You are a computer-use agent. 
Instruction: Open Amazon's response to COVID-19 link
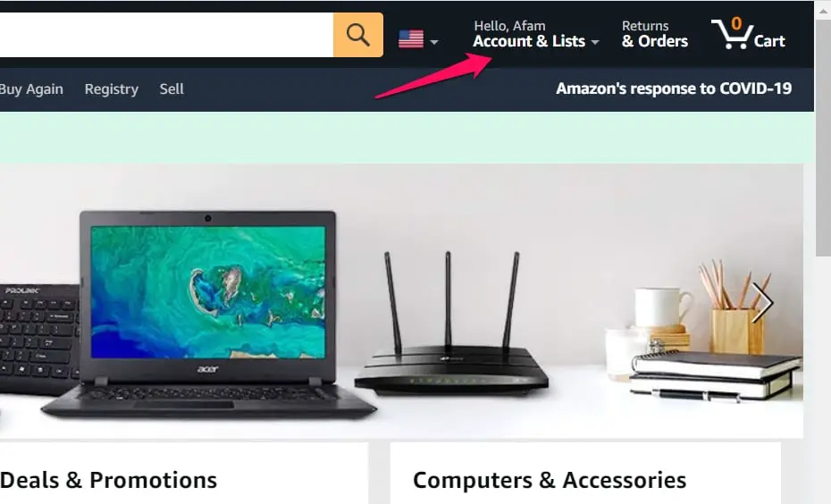point(674,88)
